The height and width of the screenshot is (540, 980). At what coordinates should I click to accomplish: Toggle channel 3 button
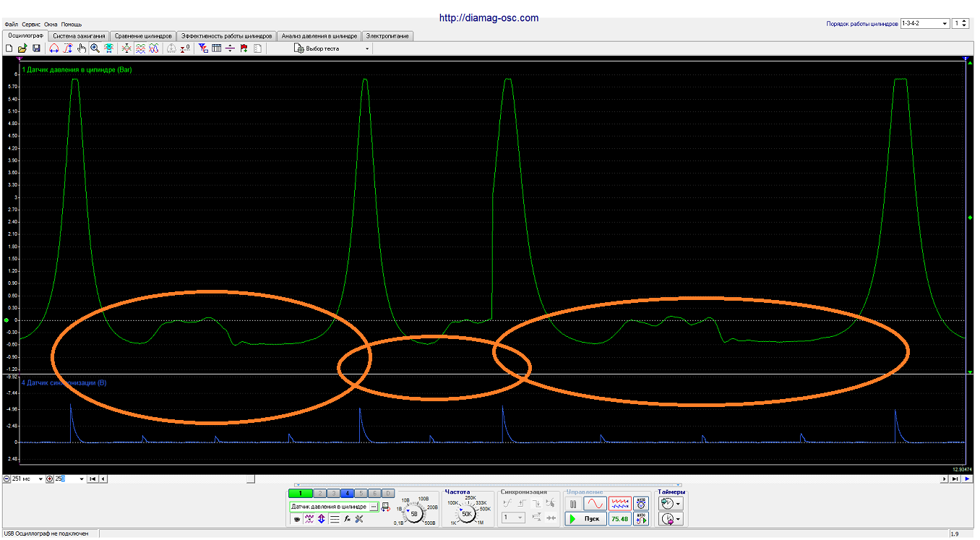pyautogui.click(x=334, y=494)
